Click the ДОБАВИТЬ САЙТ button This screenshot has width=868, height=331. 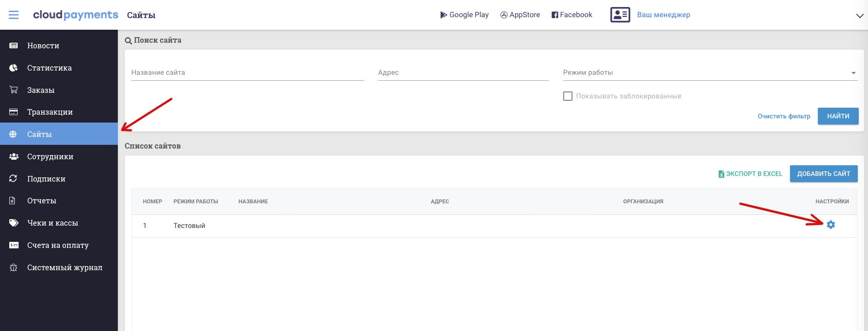tap(823, 174)
